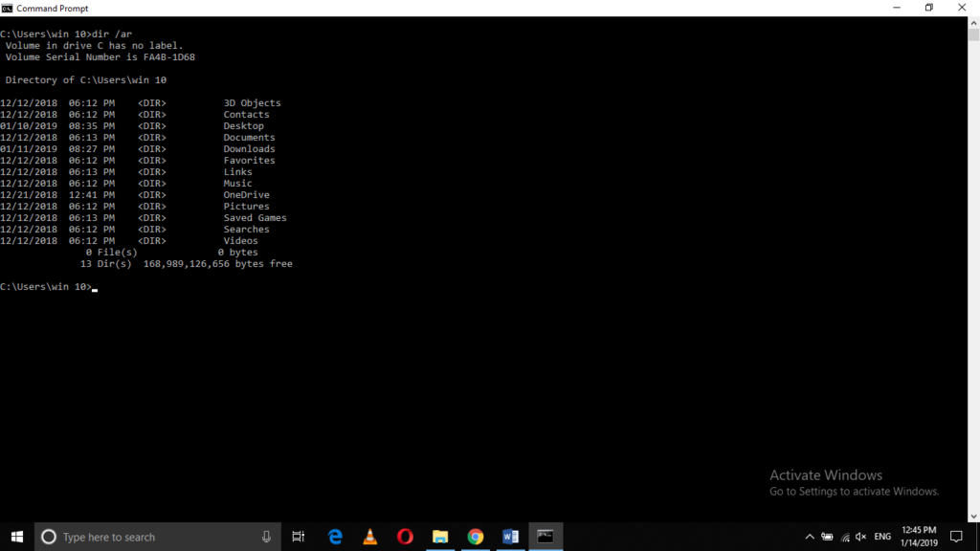Expand hidden icons with the tray chevron

pos(809,537)
